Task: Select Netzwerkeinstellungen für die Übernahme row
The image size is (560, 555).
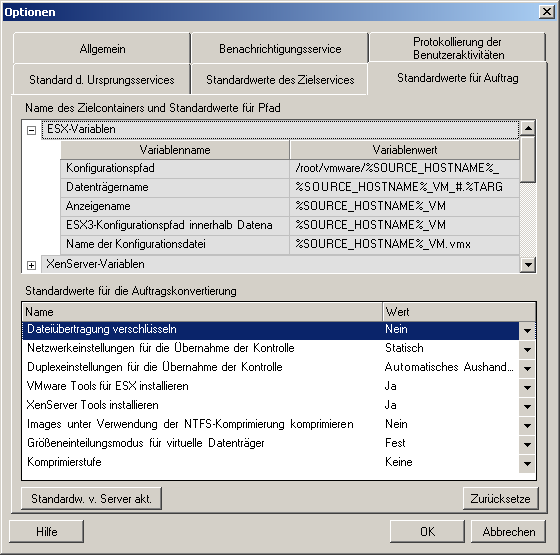Action: tap(271, 348)
